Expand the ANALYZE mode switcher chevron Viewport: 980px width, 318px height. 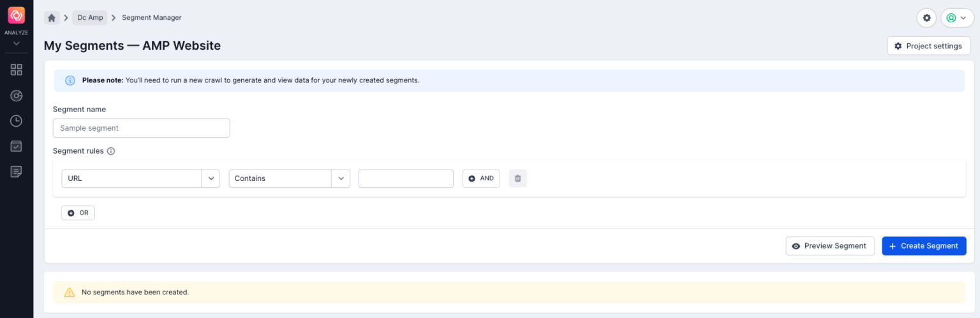(17, 43)
